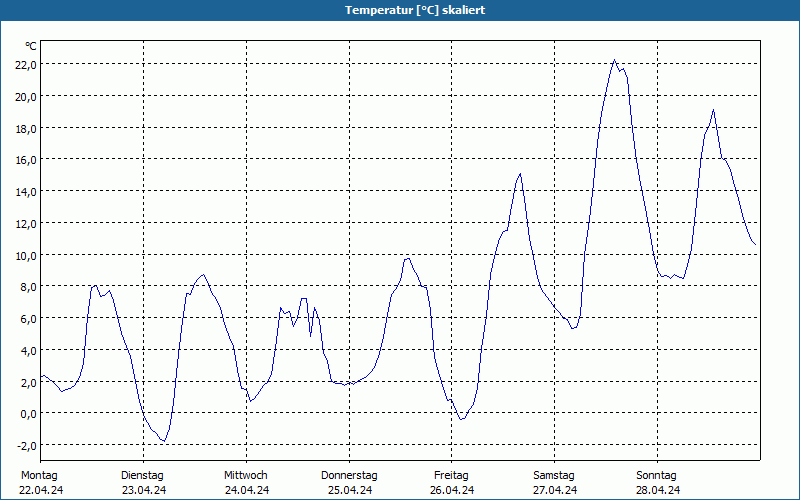Select the -2,0 y-axis label

27,446
